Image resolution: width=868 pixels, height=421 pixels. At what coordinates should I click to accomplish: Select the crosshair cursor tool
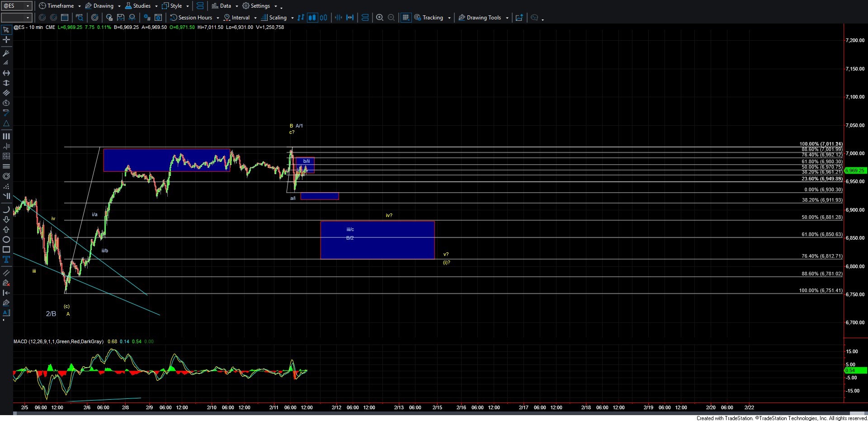[6, 40]
